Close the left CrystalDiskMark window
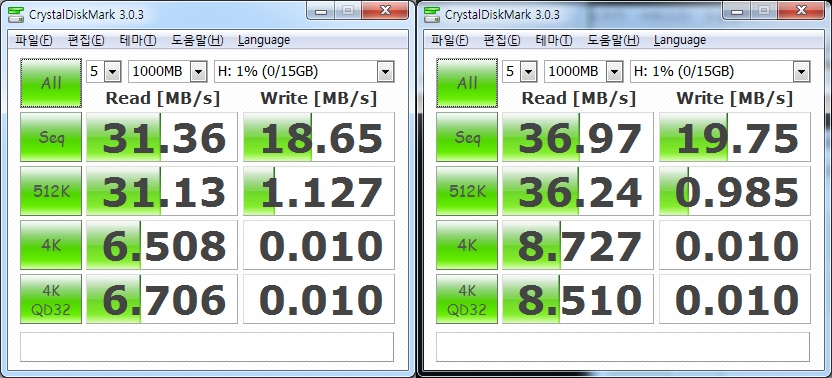 coord(385,10)
